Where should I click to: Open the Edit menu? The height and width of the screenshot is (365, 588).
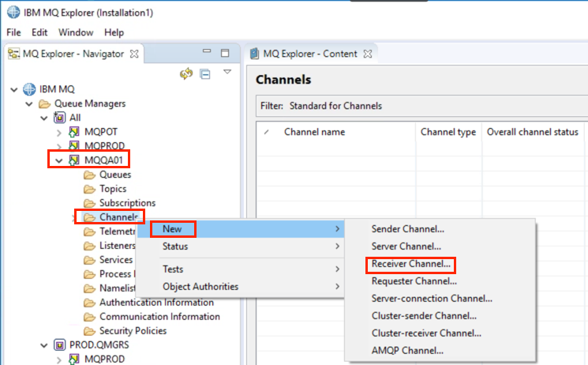39,32
